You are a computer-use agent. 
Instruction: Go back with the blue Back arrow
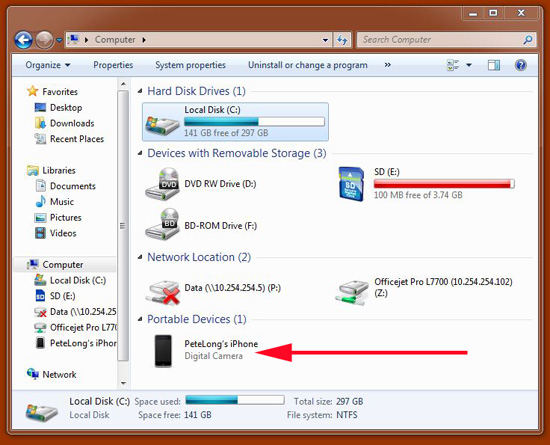(x=24, y=40)
